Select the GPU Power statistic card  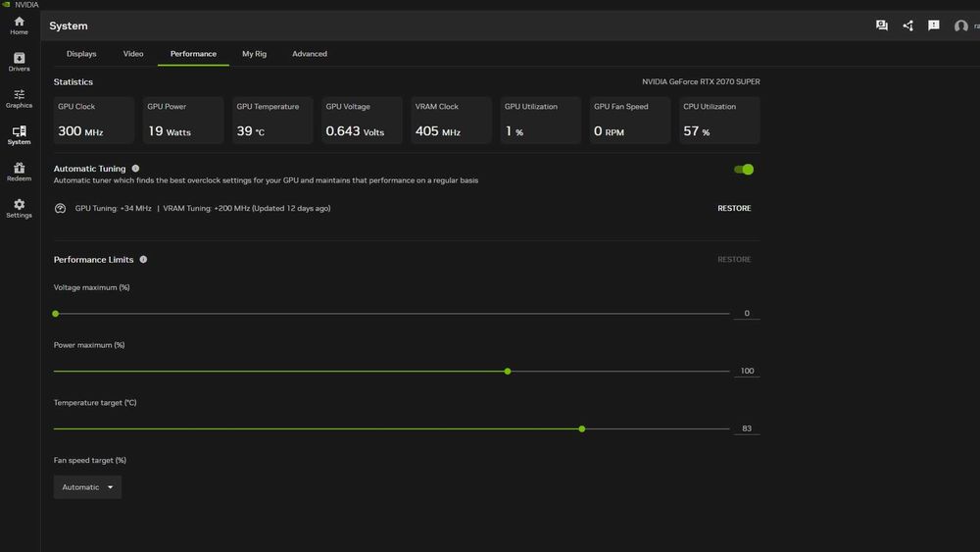click(183, 120)
